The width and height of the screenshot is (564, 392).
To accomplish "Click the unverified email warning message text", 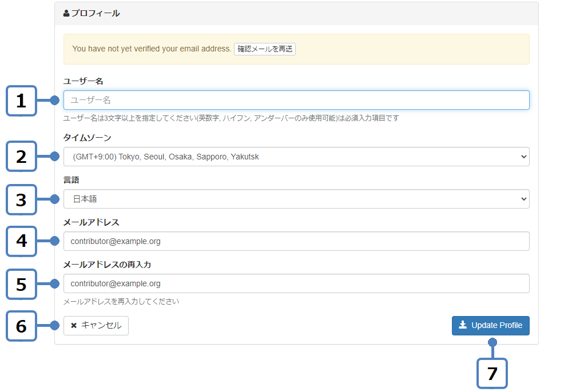I will point(152,49).
